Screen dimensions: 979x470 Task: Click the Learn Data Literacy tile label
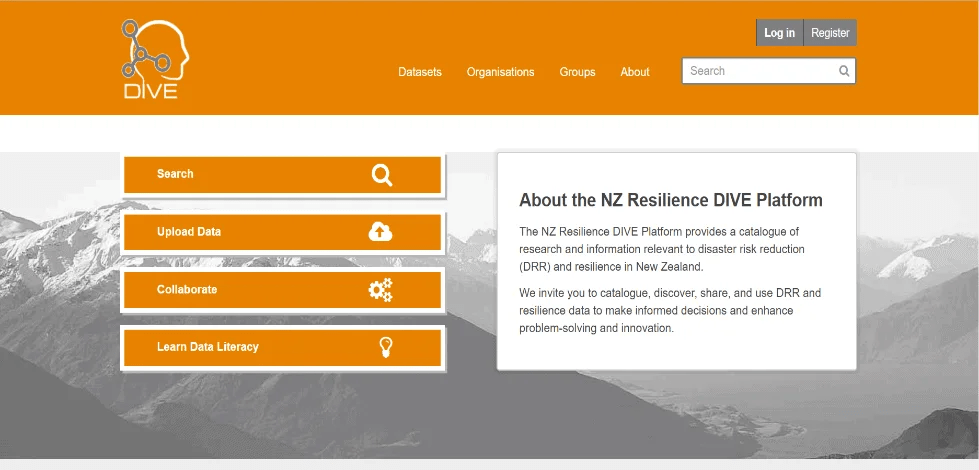tap(207, 347)
